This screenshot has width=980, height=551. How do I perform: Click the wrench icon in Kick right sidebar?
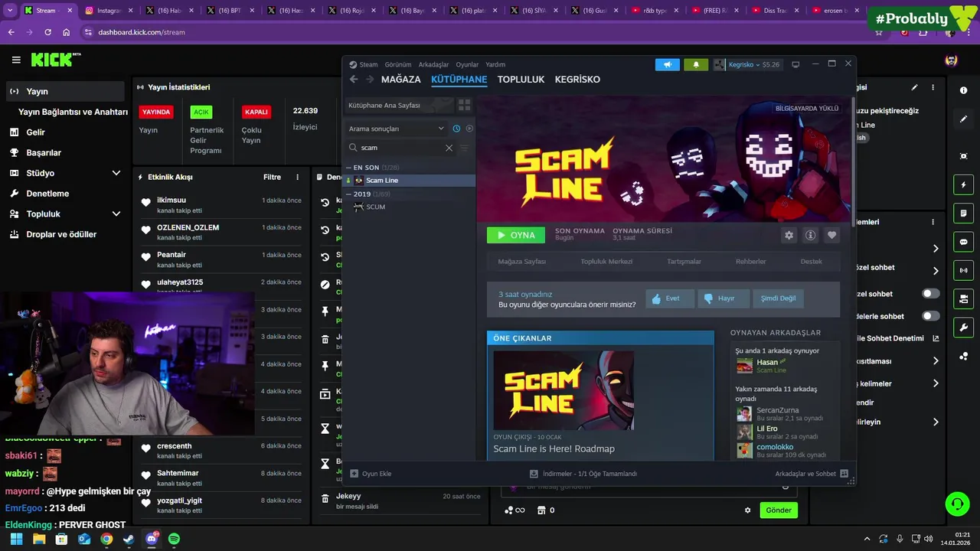click(x=963, y=327)
